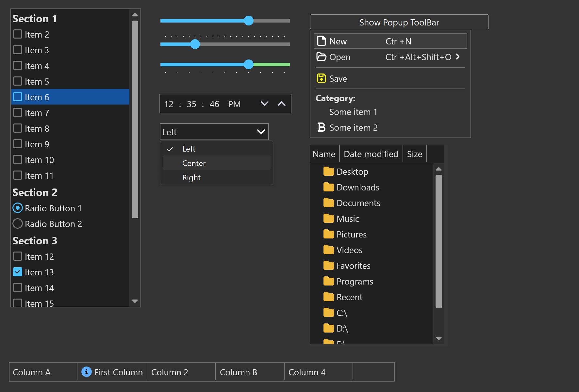The image size is (579, 392).
Task: Click the Column 2 header
Action: coord(181,372)
